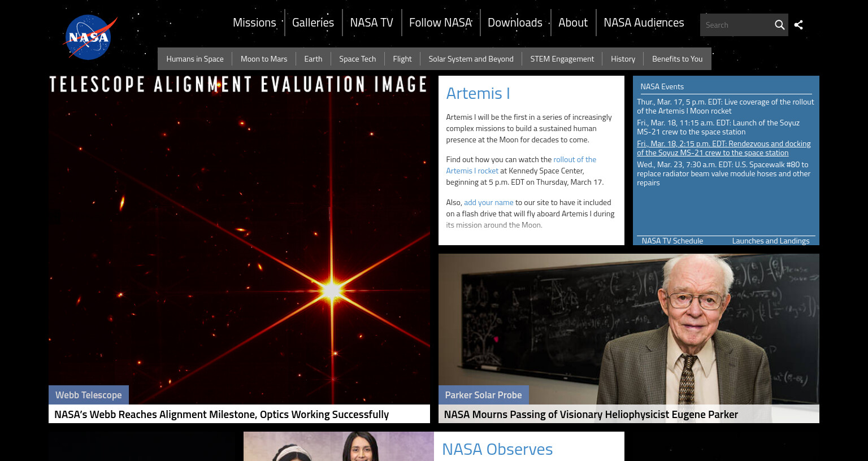868x461 pixels.
Task: Open the Artemis I rollout coverage event
Action: point(726,106)
